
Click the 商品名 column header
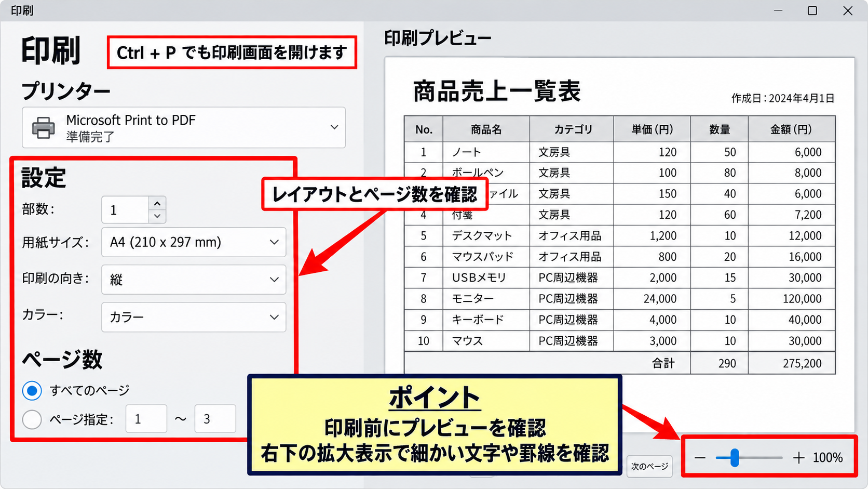coord(486,129)
